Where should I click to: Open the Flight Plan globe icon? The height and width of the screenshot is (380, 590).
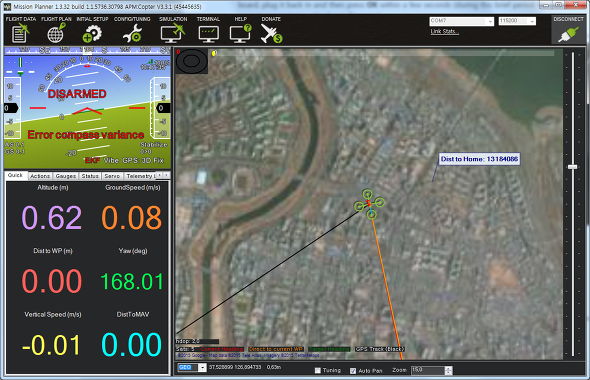(56, 33)
